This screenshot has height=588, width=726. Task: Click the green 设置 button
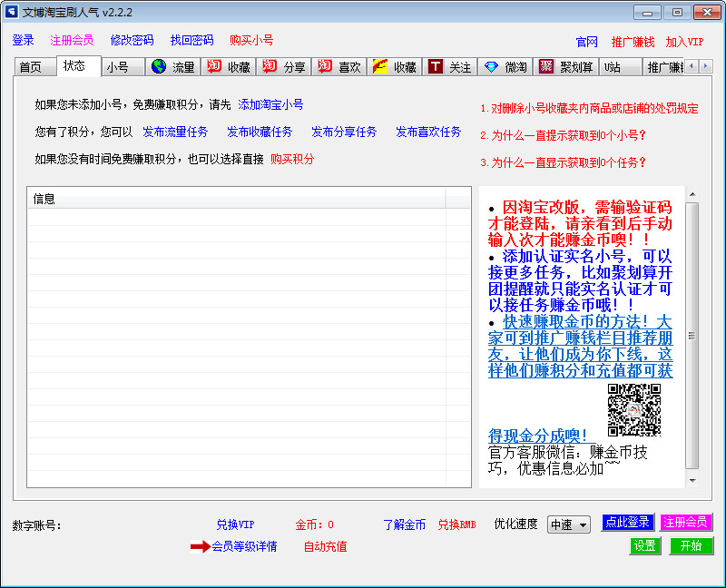click(x=645, y=545)
